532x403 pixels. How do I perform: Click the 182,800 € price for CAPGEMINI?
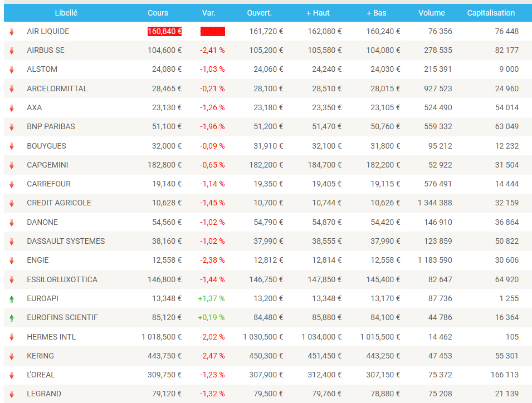tap(164, 165)
